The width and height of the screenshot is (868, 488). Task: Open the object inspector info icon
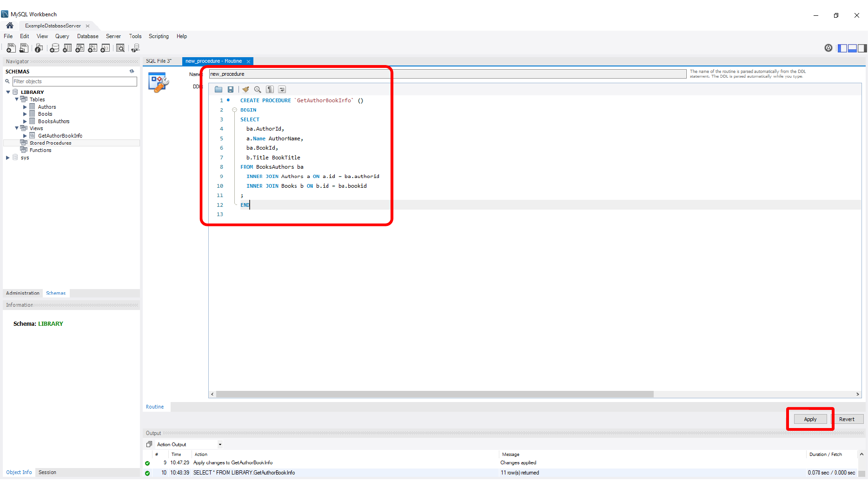point(39,48)
